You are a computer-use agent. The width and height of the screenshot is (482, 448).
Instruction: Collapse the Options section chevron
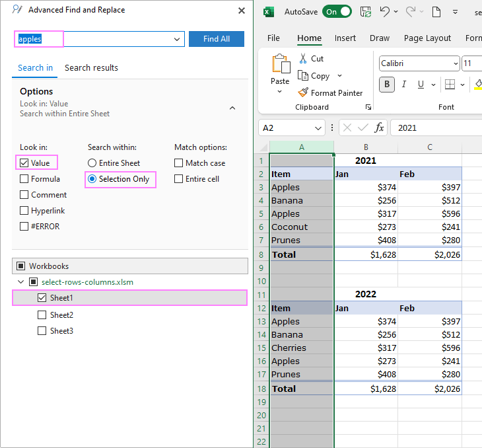pyautogui.click(x=232, y=108)
